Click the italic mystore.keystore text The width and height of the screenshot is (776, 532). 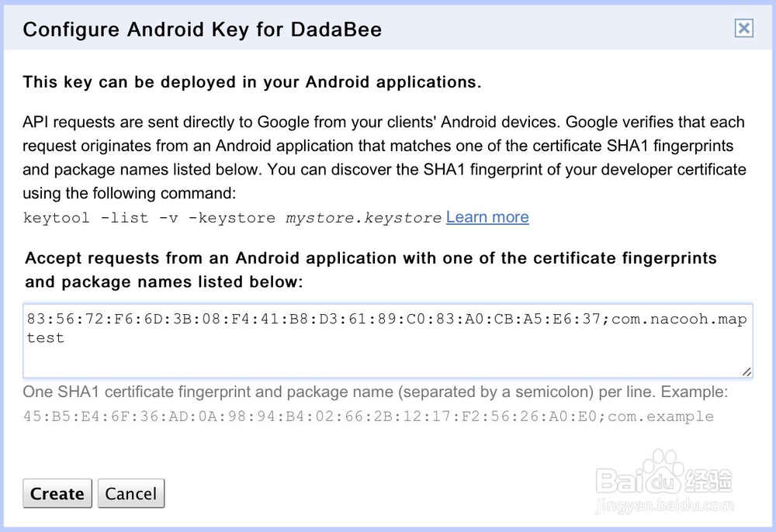point(363,218)
